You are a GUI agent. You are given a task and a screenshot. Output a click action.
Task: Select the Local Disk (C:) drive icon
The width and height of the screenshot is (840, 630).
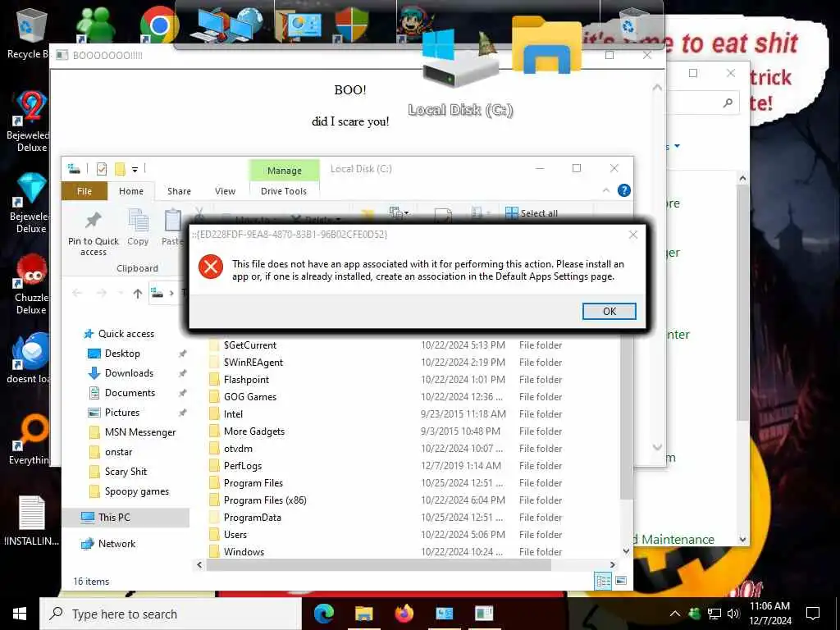tap(460, 72)
